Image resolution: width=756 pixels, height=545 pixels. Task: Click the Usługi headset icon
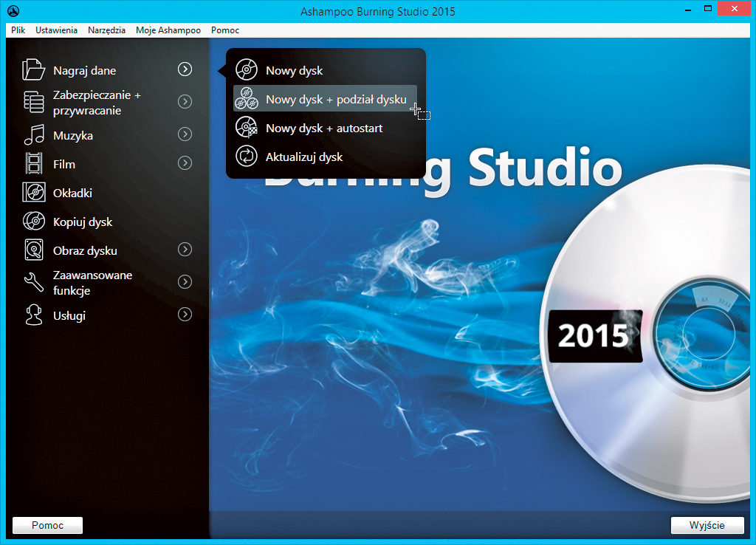34,315
